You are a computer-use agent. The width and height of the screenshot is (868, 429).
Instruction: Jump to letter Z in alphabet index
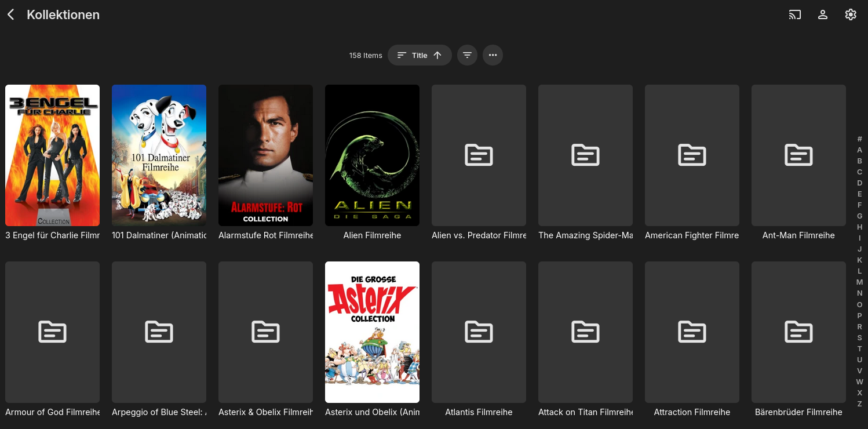click(859, 403)
